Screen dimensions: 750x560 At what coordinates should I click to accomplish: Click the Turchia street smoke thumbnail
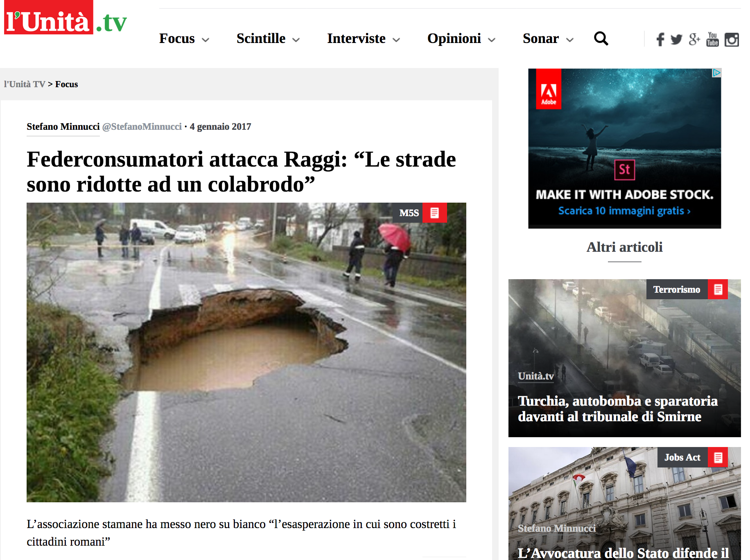624,358
